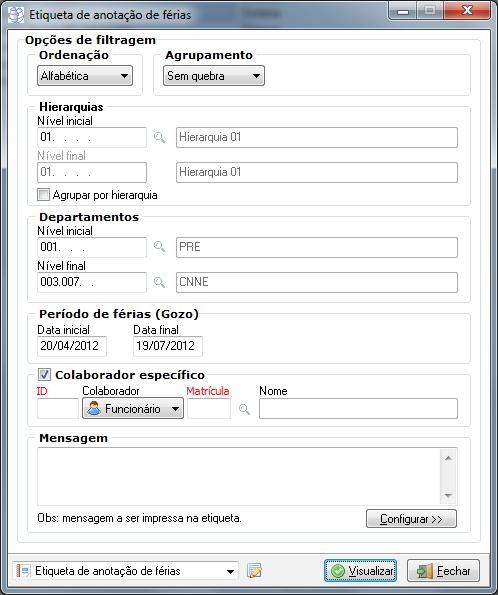Open the Ordenação Alfabética dropdown

pyautogui.click(x=85, y=76)
